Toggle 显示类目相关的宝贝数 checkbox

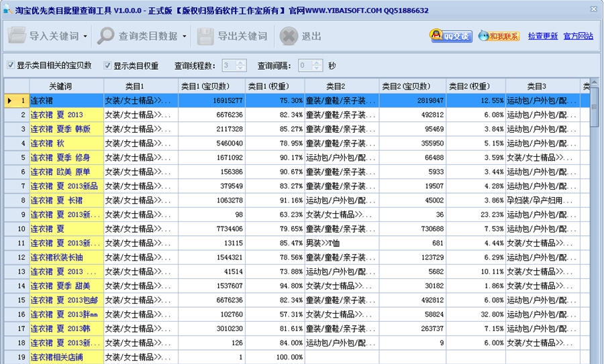click(11, 65)
